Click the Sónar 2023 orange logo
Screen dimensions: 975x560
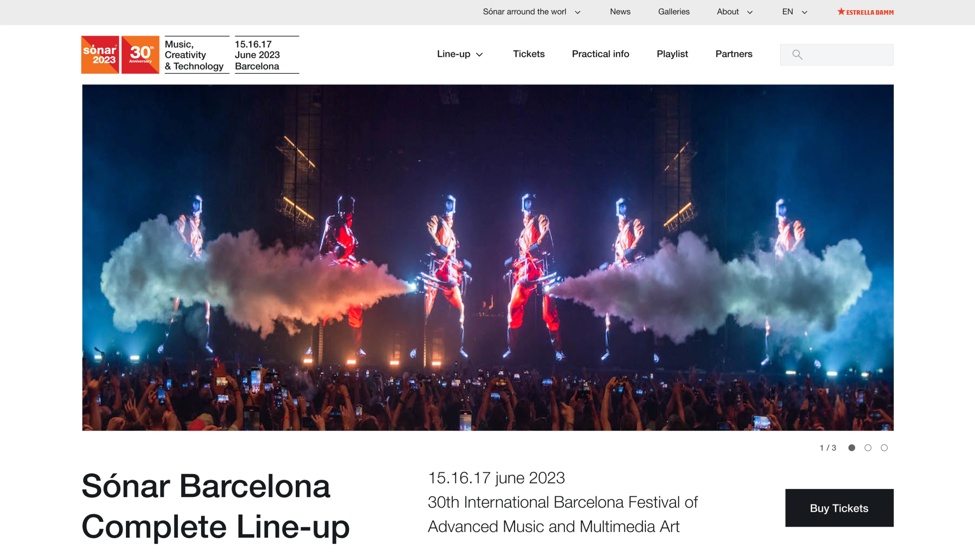100,55
